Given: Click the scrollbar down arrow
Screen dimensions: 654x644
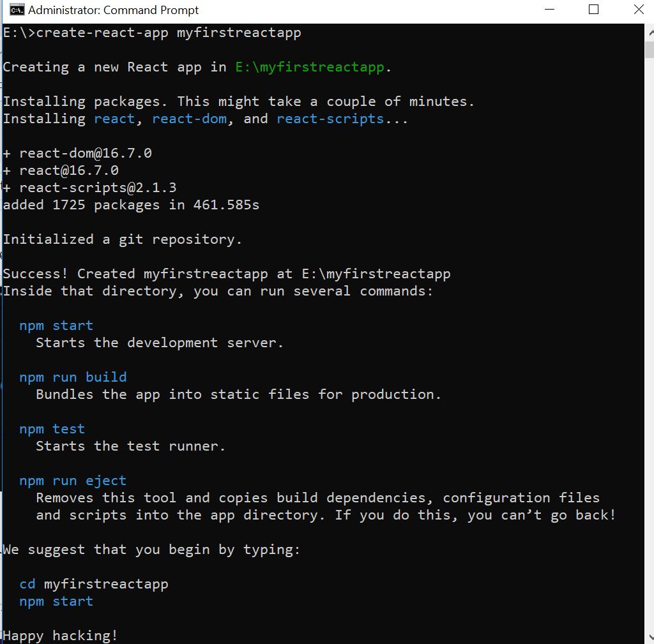Looking at the screenshot, I should pos(650,637).
